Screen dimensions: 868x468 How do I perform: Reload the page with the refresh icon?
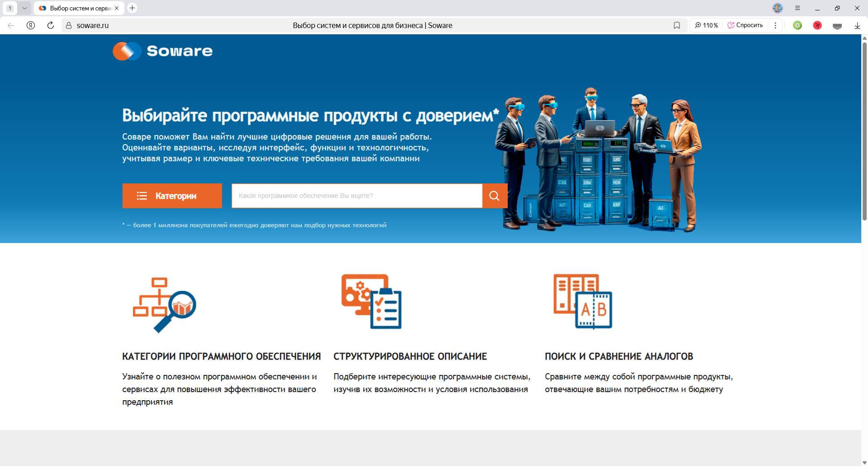pos(51,25)
